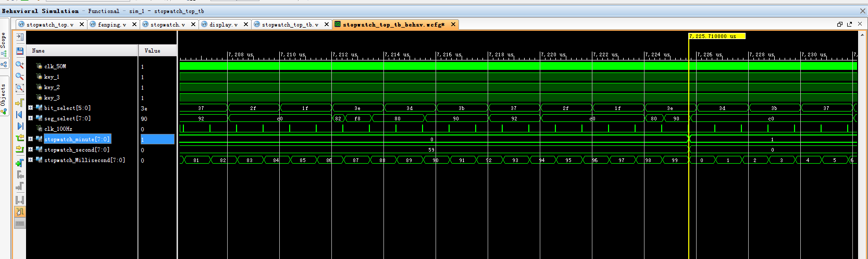Click the Name column header

coord(82,51)
